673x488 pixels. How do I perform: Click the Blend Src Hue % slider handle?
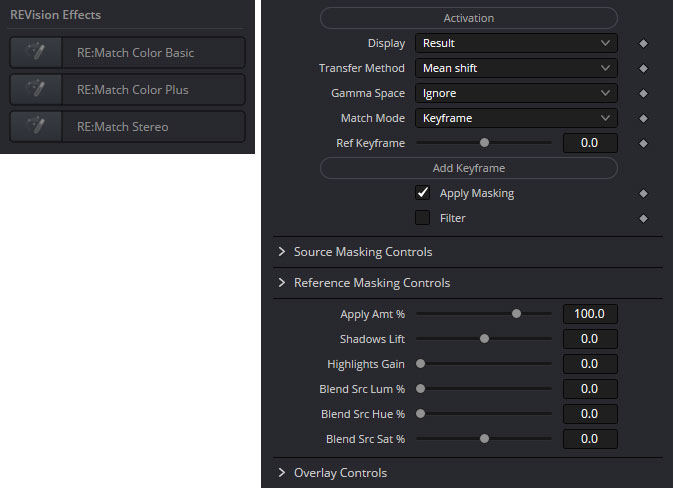click(421, 413)
